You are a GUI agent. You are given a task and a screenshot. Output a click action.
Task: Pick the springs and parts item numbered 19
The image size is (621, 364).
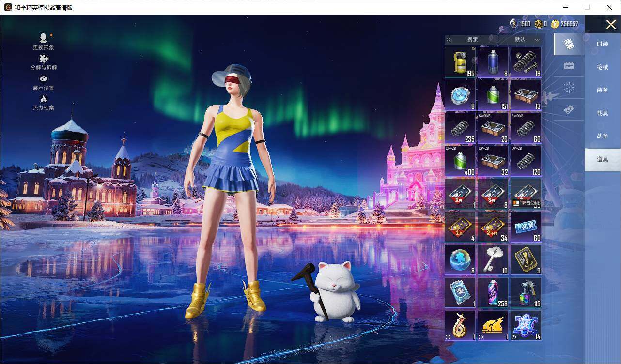click(x=526, y=62)
